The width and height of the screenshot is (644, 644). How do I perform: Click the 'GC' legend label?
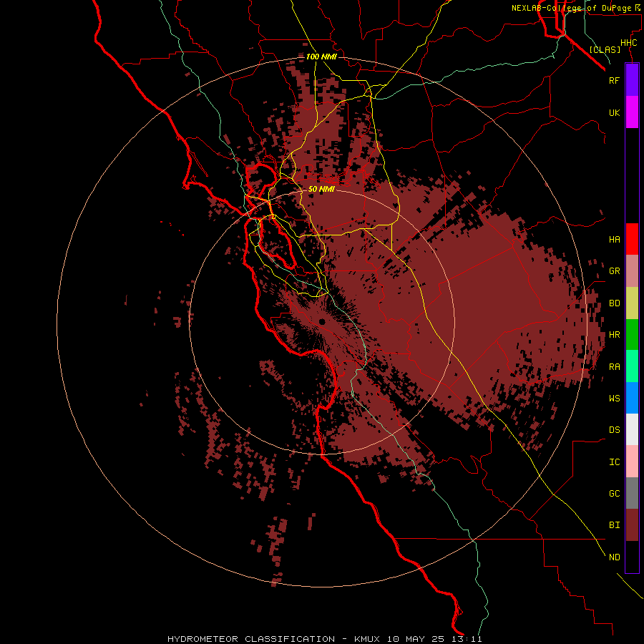[614, 494]
